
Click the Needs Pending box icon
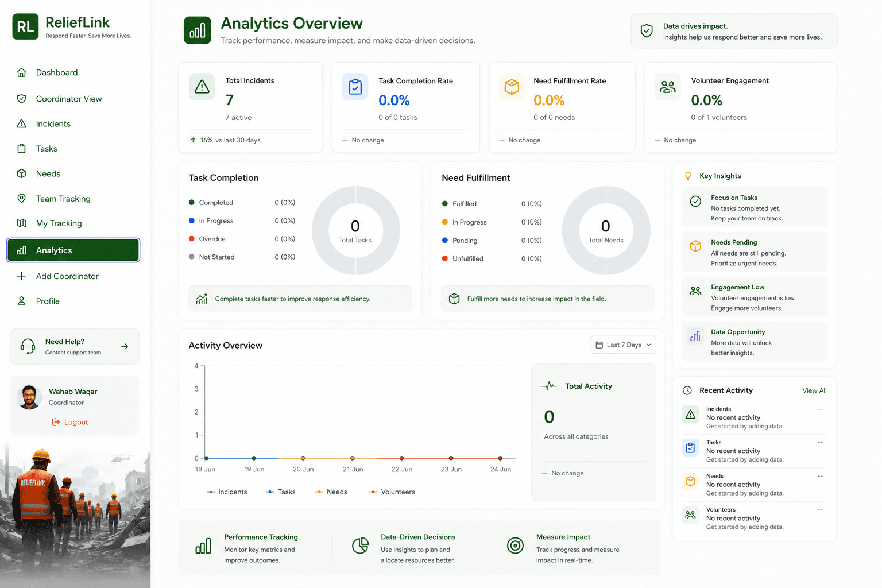695,246
